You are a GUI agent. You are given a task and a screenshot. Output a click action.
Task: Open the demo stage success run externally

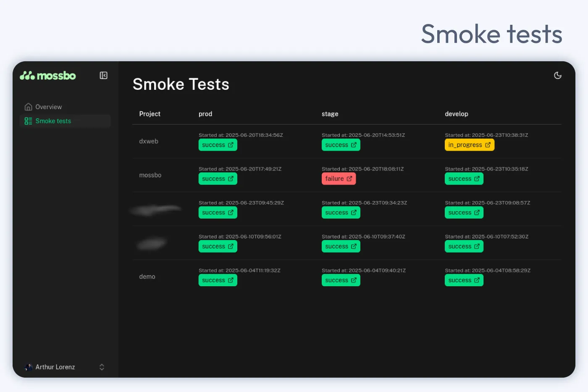tap(341, 280)
